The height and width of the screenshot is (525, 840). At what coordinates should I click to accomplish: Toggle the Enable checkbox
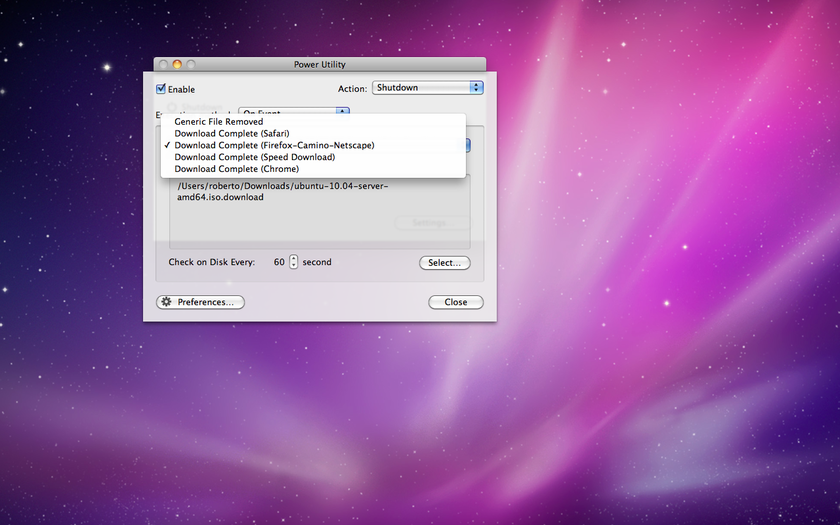pos(161,89)
